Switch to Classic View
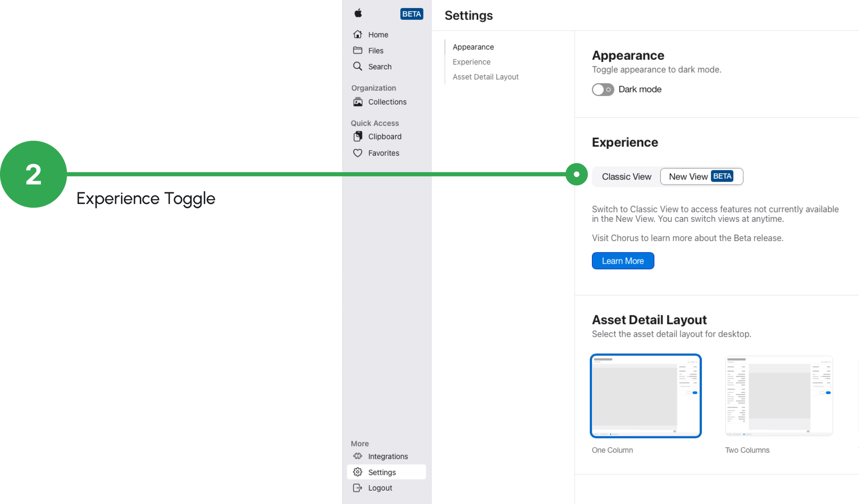The height and width of the screenshot is (504, 859). (x=626, y=176)
